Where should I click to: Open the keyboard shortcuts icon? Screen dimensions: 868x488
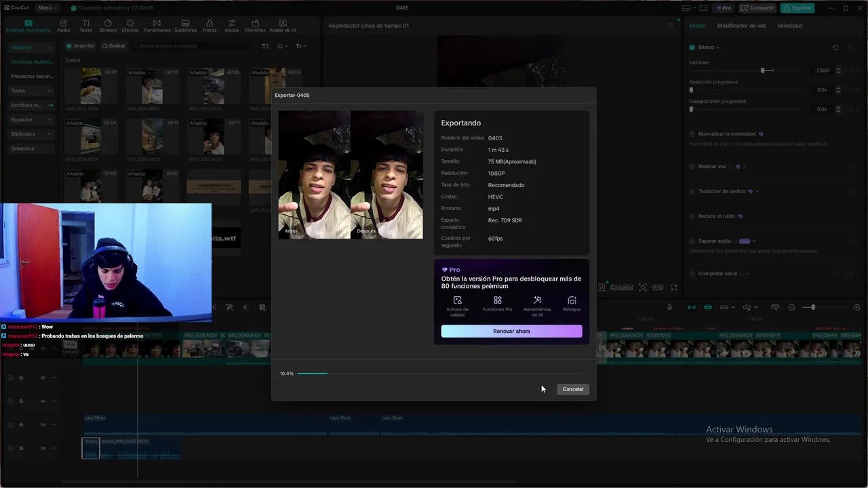click(x=703, y=8)
